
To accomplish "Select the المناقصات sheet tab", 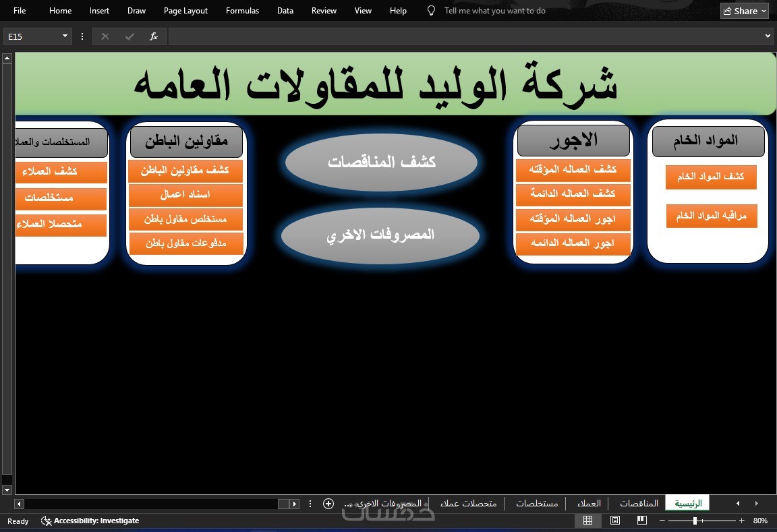I will 639,503.
